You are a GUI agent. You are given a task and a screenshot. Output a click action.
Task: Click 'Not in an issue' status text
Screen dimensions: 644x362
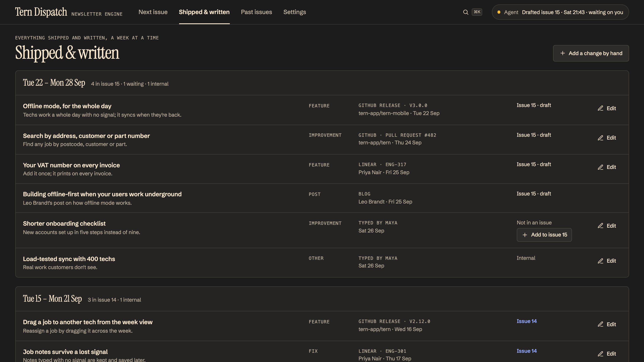[x=534, y=223]
